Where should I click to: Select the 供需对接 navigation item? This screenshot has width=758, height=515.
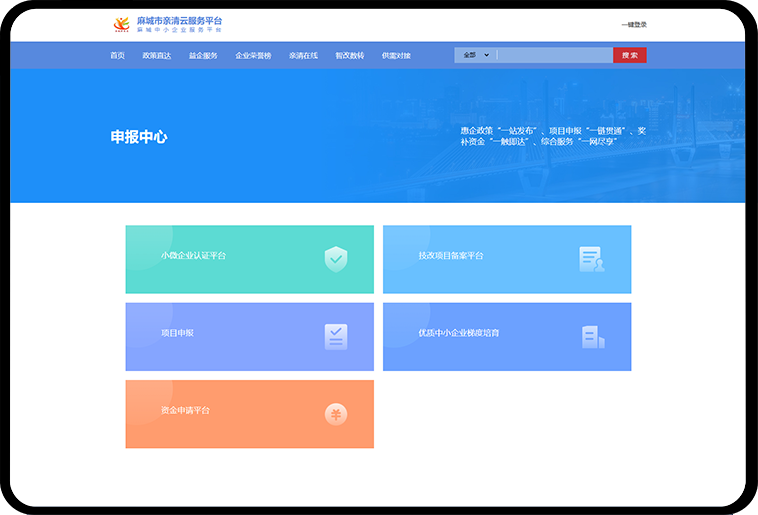point(396,56)
